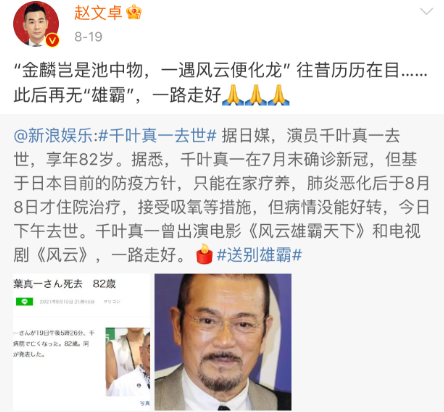Expand the post options chevron
The image size is (444, 412).
(426, 12)
